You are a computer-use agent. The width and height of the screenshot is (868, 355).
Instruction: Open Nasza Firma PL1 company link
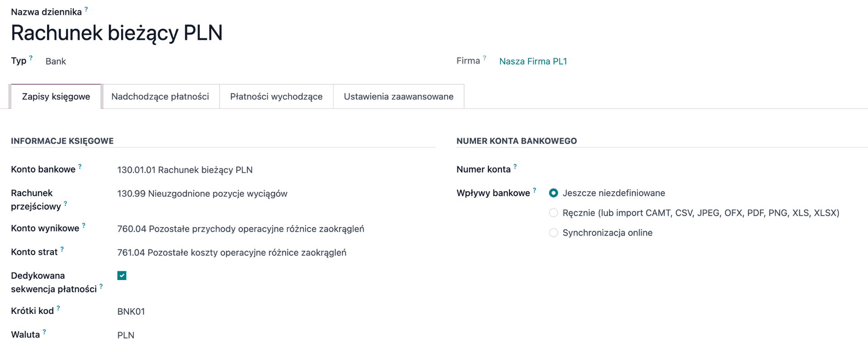[533, 61]
